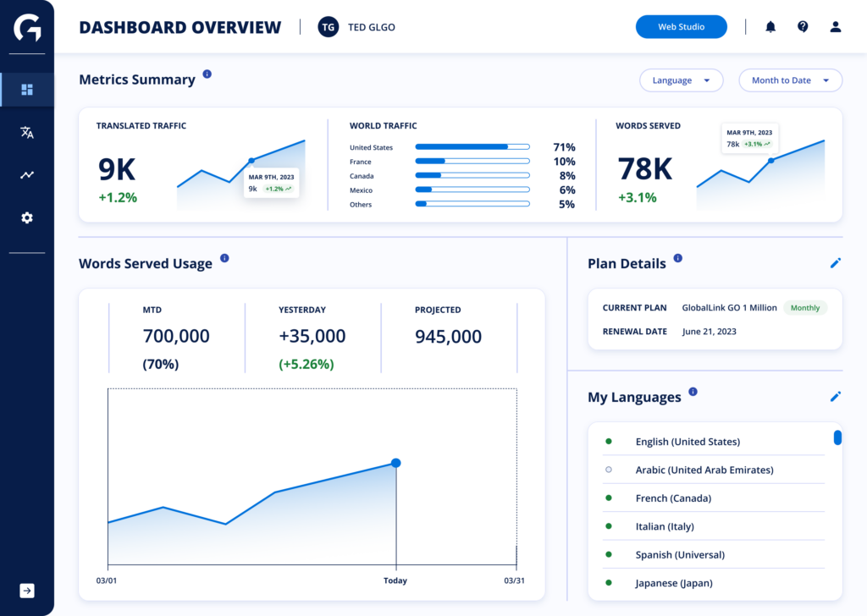Image resolution: width=867 pixels, height=616 pixels.
Task: Click the Web Studio button
Action: 682,26
